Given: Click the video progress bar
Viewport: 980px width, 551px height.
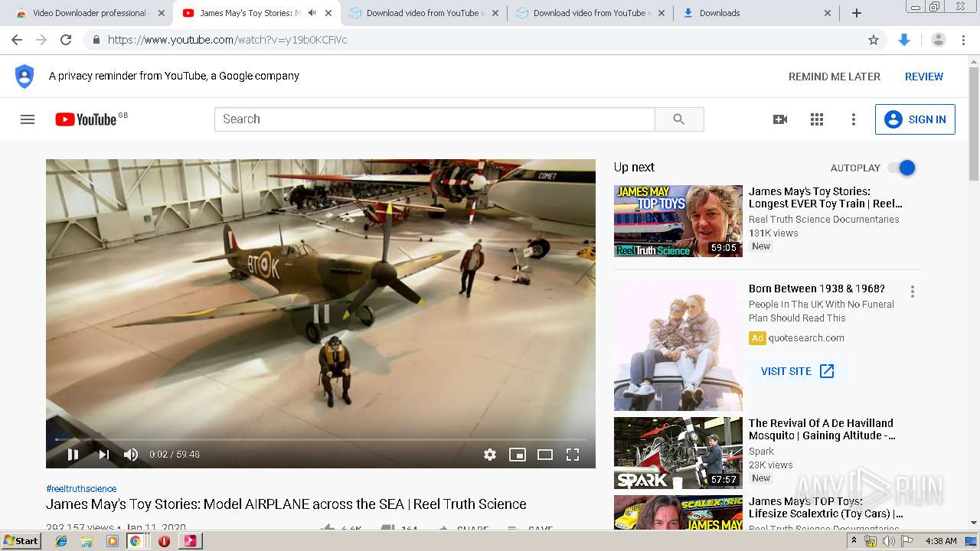Looking at the screenshot, I should pyautogui.click(x=321, y=439).
